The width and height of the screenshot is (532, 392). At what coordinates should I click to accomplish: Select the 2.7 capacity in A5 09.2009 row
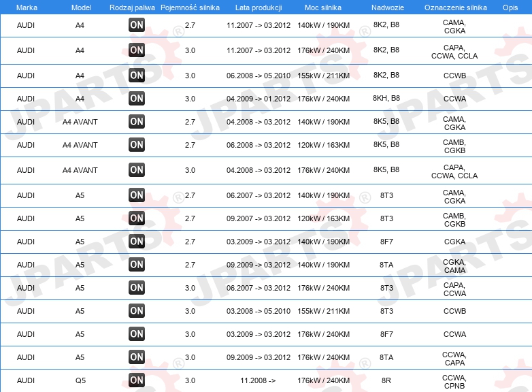190,265
